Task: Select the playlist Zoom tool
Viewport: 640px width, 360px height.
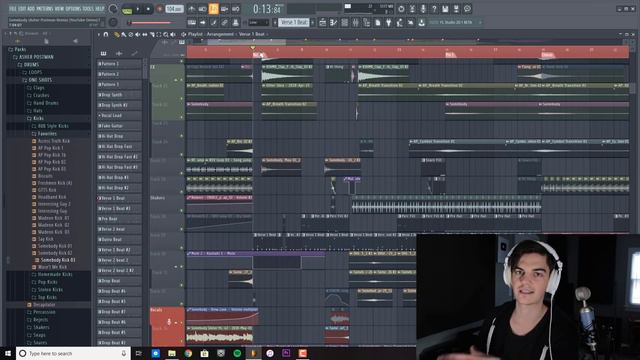Action: coord(166,35)
